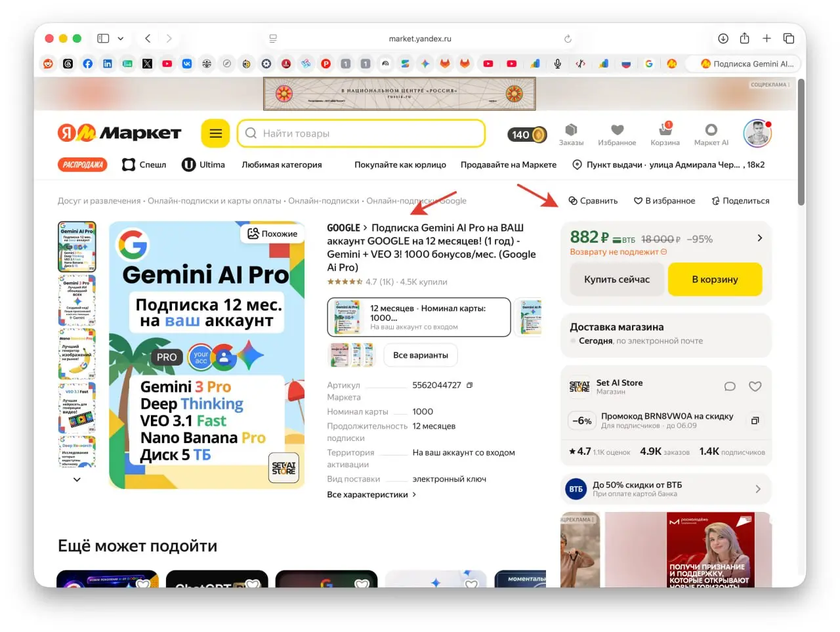
Task: Open the 140 bonus points balance
Action: pos(527,135)
